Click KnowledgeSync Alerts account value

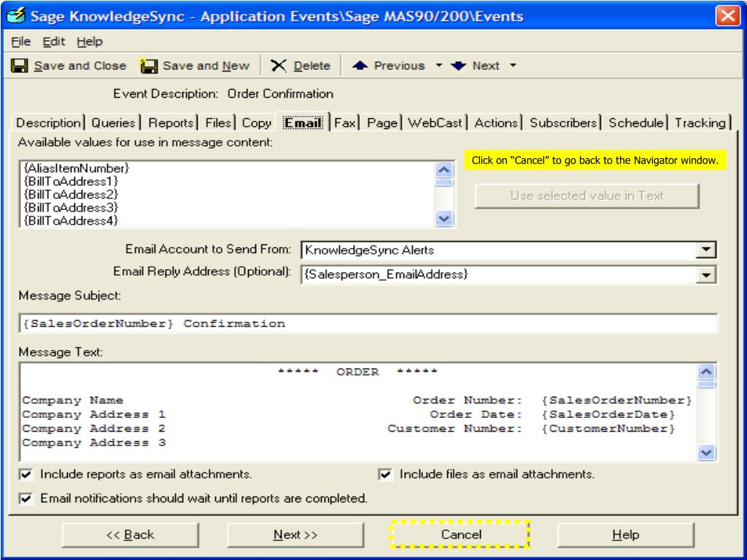(x=369, y=250)
